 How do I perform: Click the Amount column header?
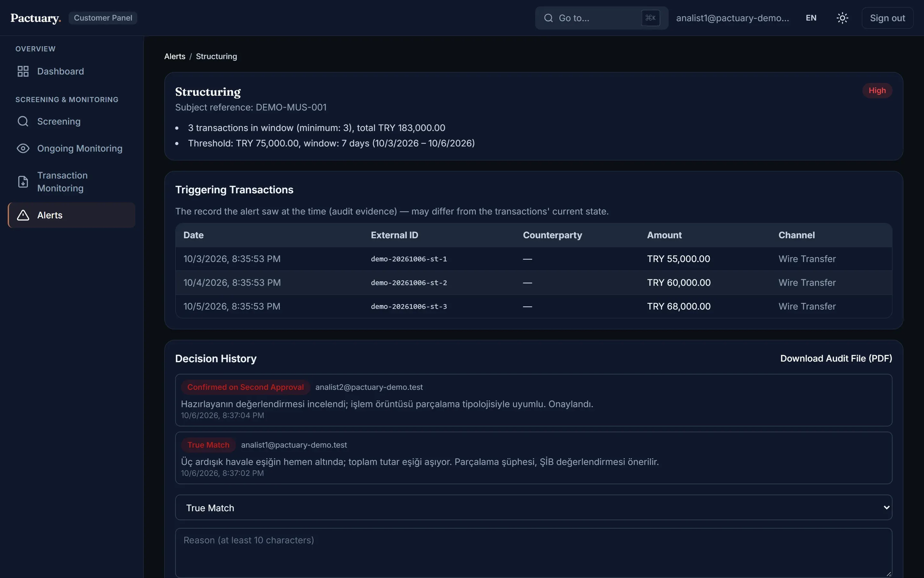point(664,235)
